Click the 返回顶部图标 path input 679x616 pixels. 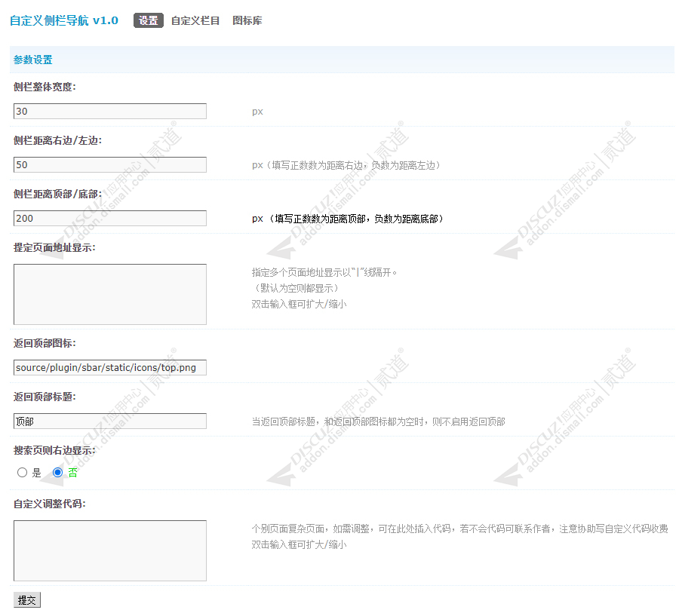tap(110, 367)
